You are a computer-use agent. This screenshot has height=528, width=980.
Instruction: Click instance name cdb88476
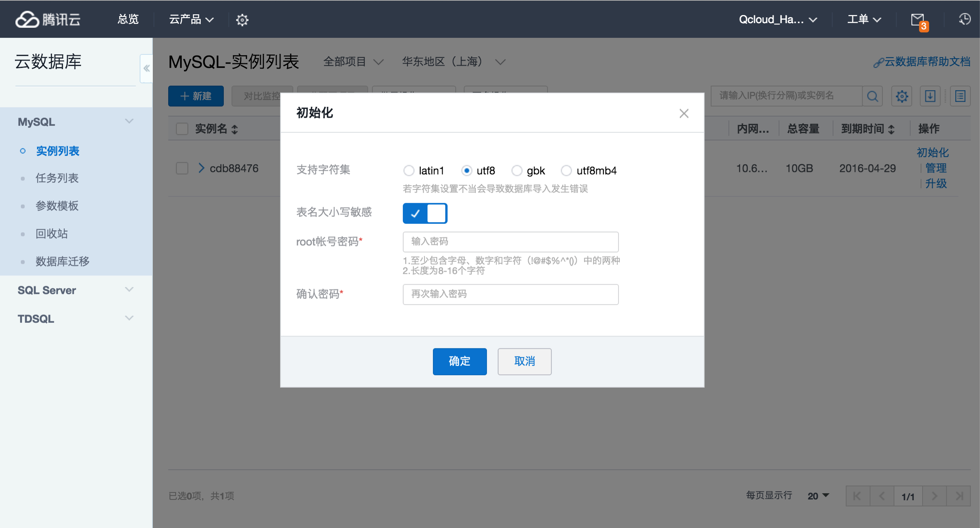coord(234,168)
